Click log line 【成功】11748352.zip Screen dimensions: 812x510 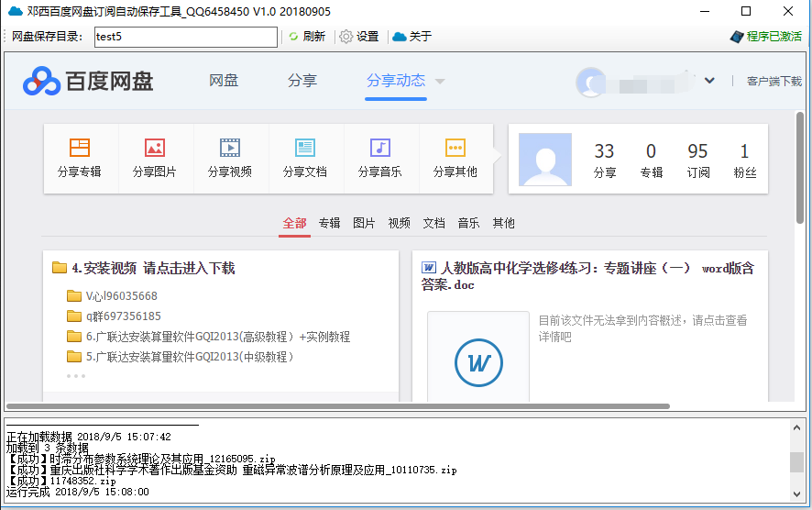pos(61,481)
